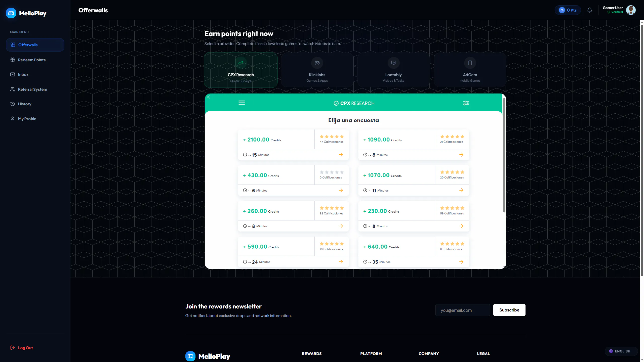This screenshot has height=362, width=644.
Task: Click the + 260.00 Credits amount
Action: [261, 211]
